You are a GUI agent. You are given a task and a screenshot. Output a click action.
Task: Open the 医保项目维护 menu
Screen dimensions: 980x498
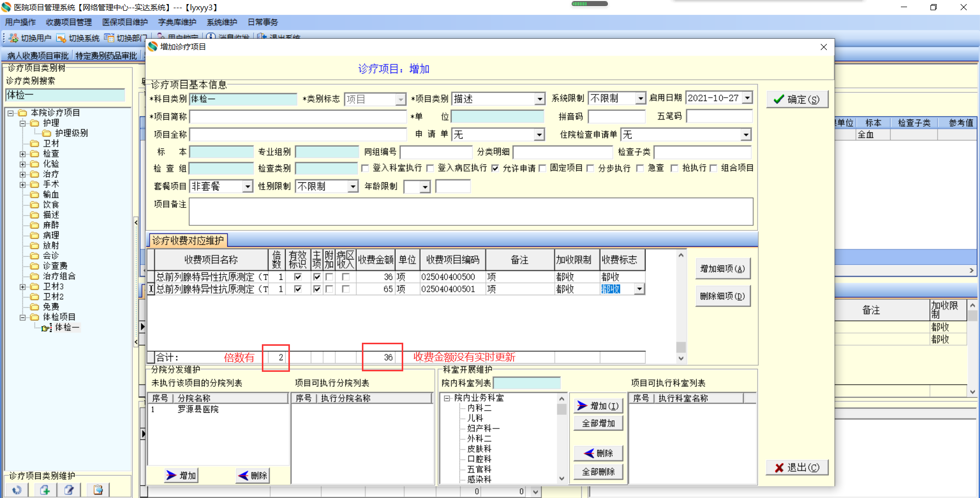click(125, 22)
